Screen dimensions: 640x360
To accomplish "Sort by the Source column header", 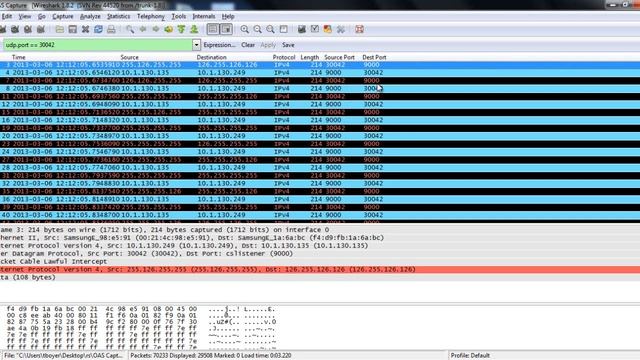I will click(x=129, y=57).
